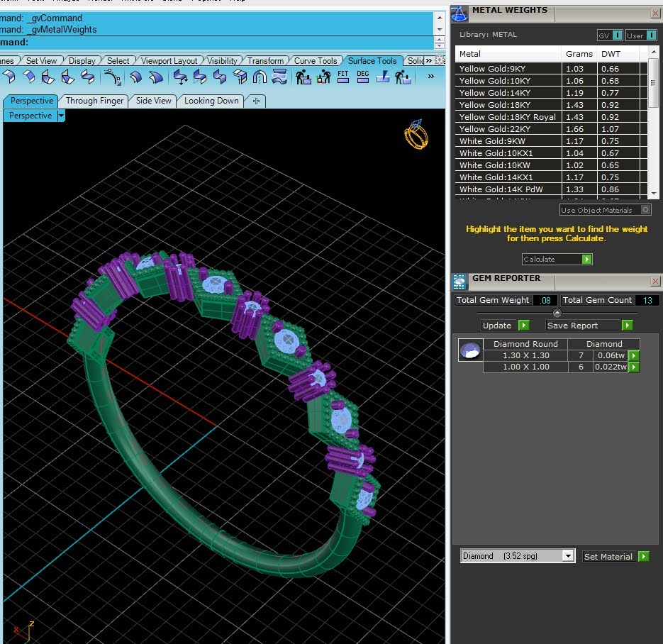Expand the toolbar overflow chevron
The width and height of the screenshot is (663, 644).
point(431,77)
